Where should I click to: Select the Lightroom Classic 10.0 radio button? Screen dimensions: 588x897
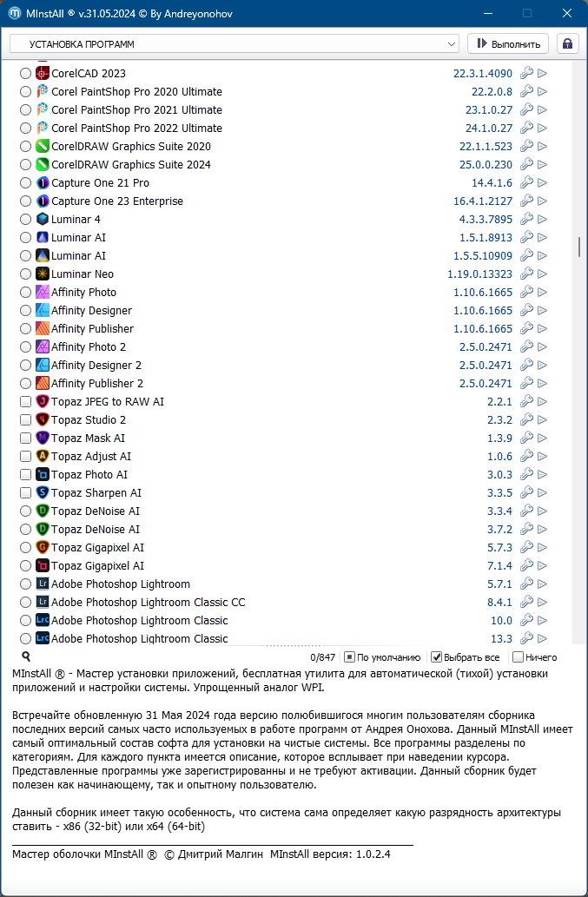click(x=25, y=621)
